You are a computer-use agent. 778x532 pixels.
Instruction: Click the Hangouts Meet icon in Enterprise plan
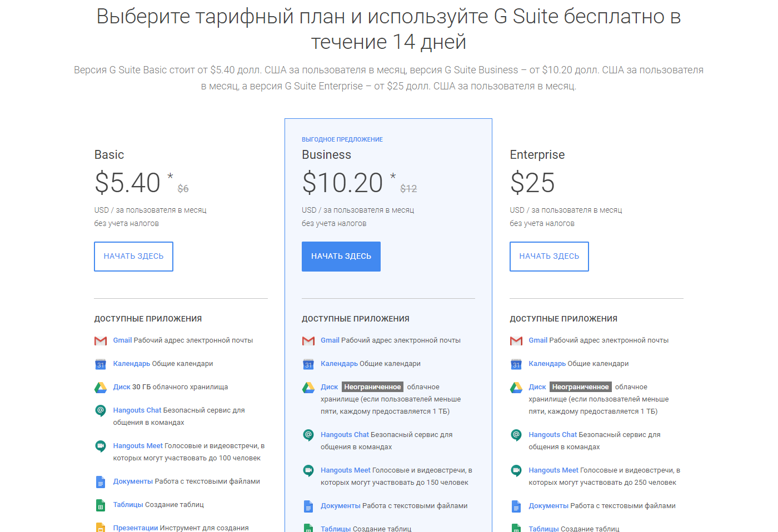click(x=516, y=471)
